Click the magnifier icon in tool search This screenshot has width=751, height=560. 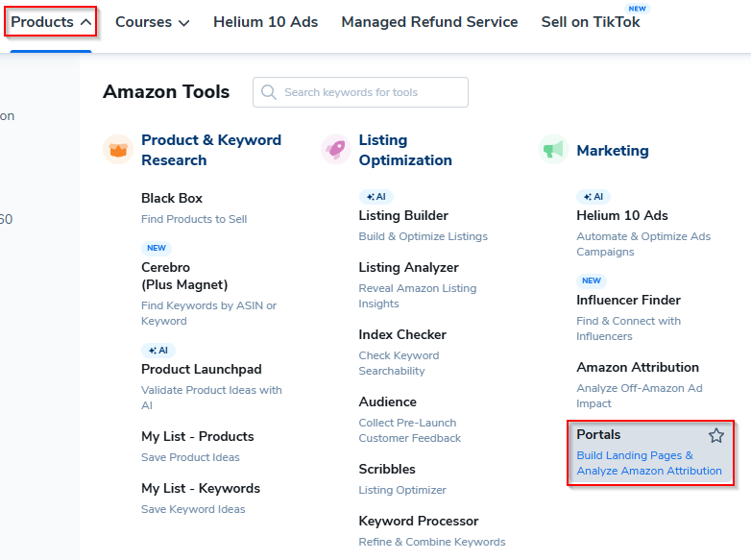269,92
